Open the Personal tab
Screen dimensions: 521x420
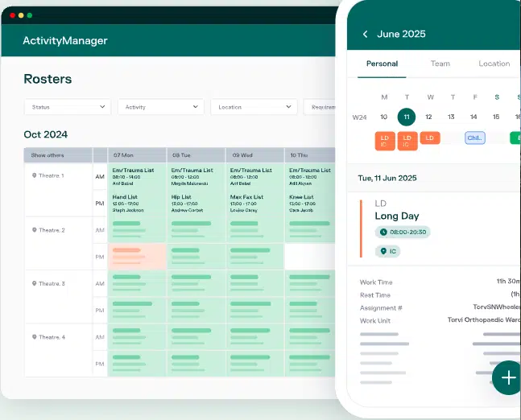click(x=382, y=64)
